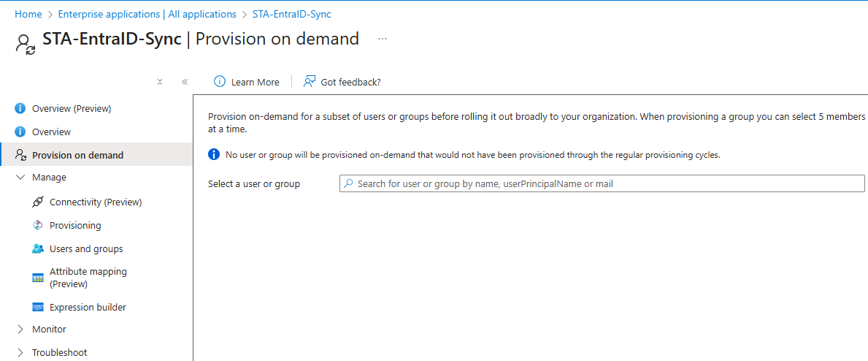Click the Attribute mapping table icon

[38, 278]
